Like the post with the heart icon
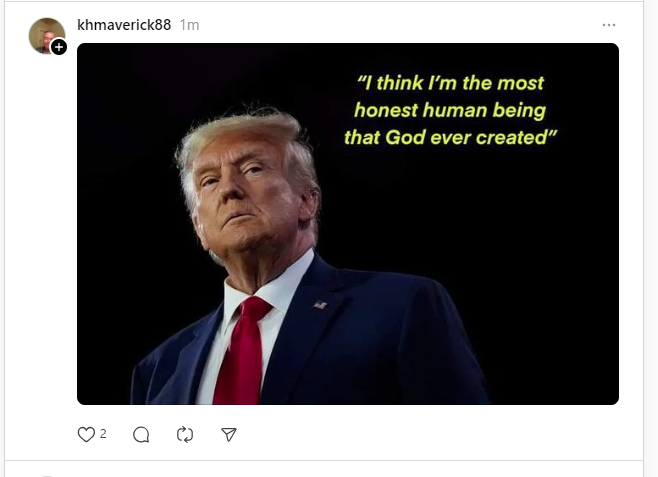This screenshot has width=658, height=477. (86, 434)
